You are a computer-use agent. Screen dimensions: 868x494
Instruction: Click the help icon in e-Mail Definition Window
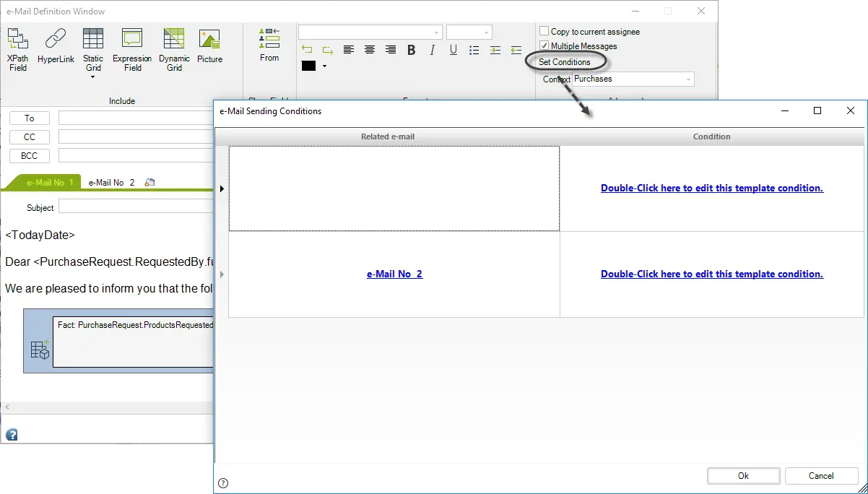click(12, 435)
